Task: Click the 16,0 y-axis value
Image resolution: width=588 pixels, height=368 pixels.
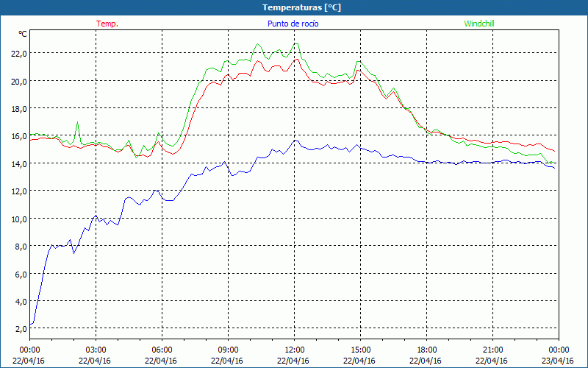Action: pyautogui.click(x=19, y=136)
